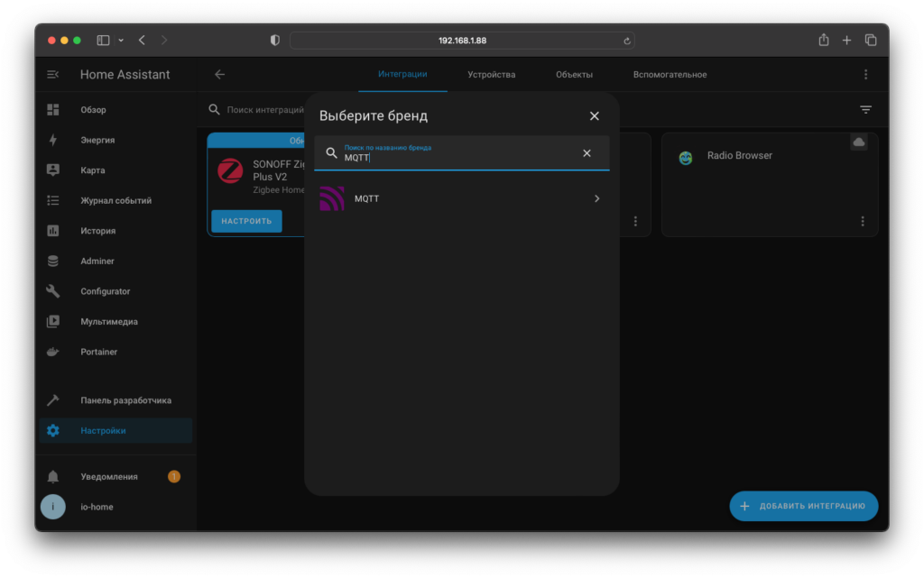The height and width of the screenshot is (578, 924).
Task: Open Настройки settings page
Action: pos(116,430)
